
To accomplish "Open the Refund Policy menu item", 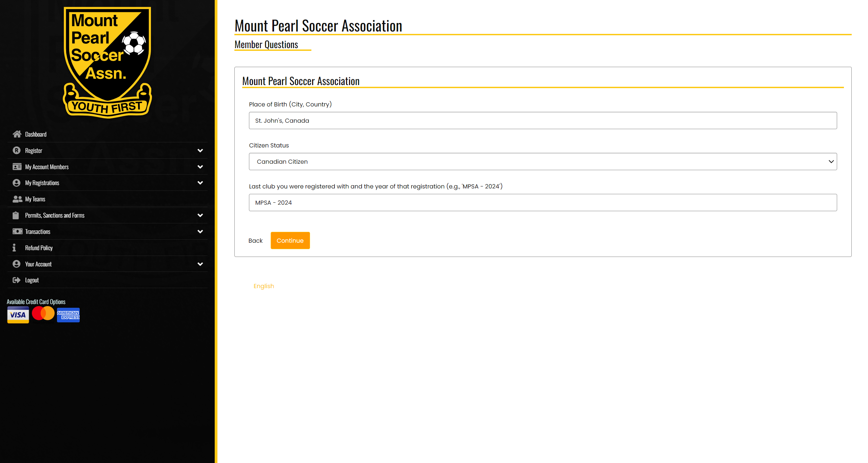I will pyautogui.click(x=107, y=248).
